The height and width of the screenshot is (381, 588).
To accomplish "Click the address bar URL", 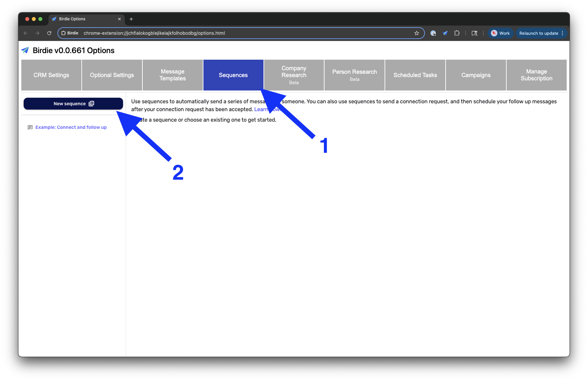I will click(154, 33).
